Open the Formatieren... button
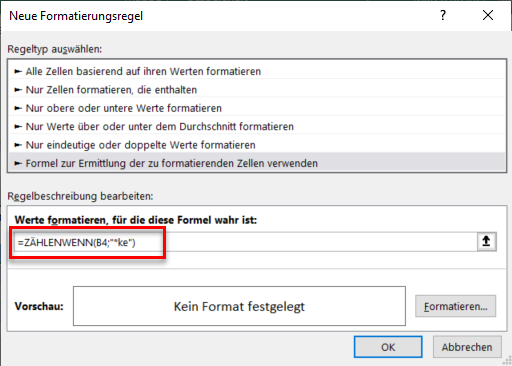Screen dimensions: 512x366 (x=455, y=306)
